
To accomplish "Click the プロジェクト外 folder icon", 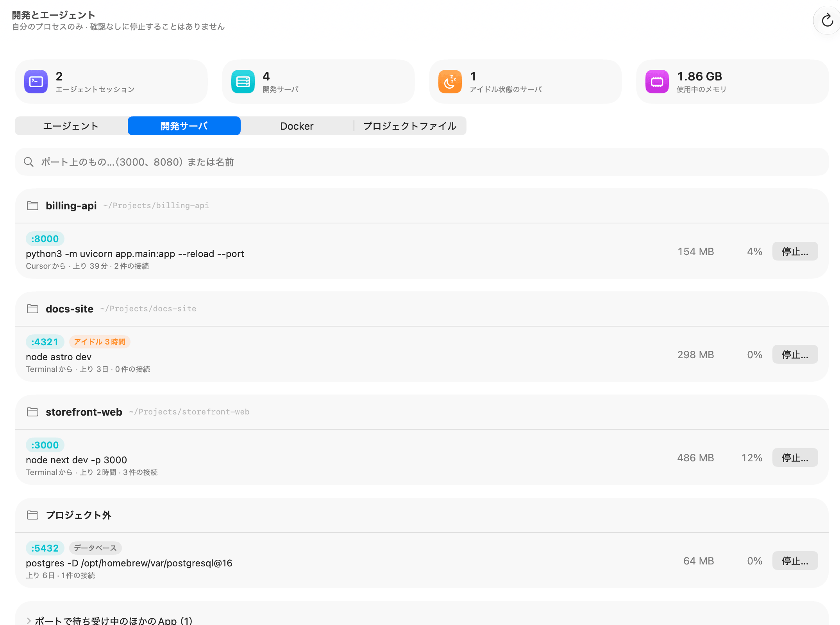I will tap(32, 515).
